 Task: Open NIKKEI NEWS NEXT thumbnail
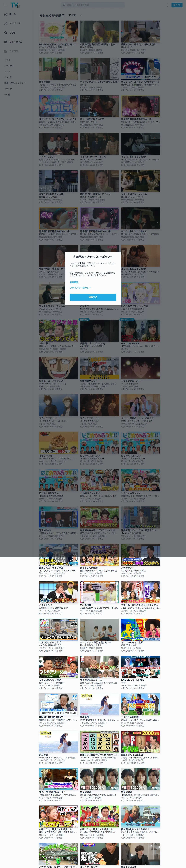coord(59,705)
